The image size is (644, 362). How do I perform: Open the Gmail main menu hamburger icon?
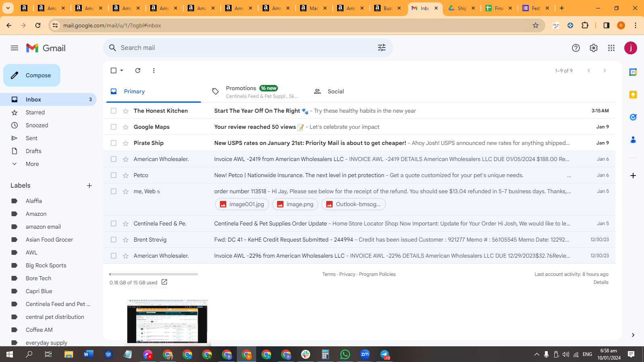point(14,48)
